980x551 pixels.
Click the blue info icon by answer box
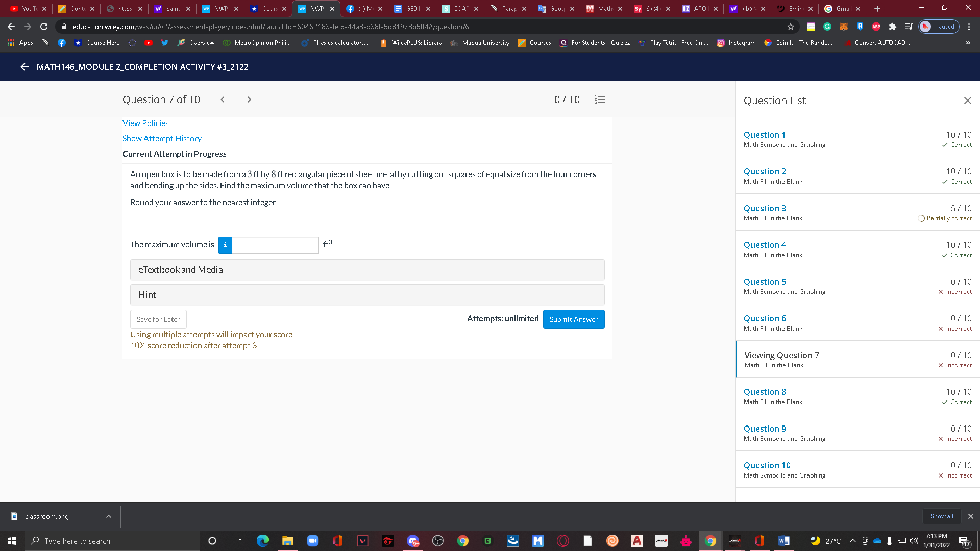tap(225, 245)
